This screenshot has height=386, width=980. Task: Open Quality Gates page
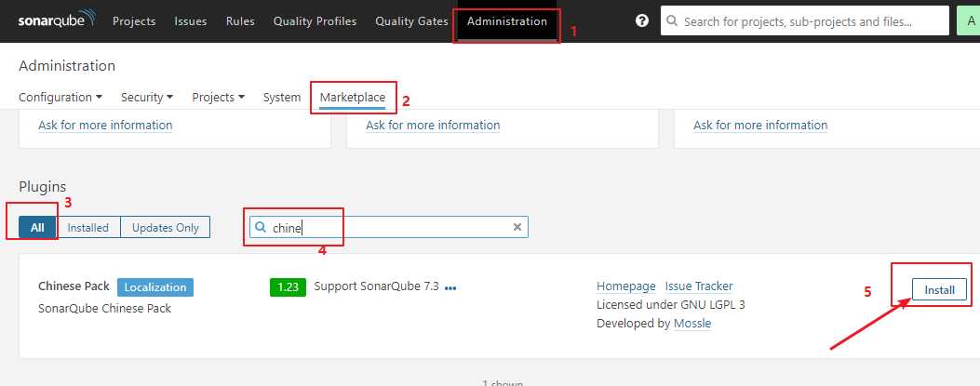pos(412,21)
